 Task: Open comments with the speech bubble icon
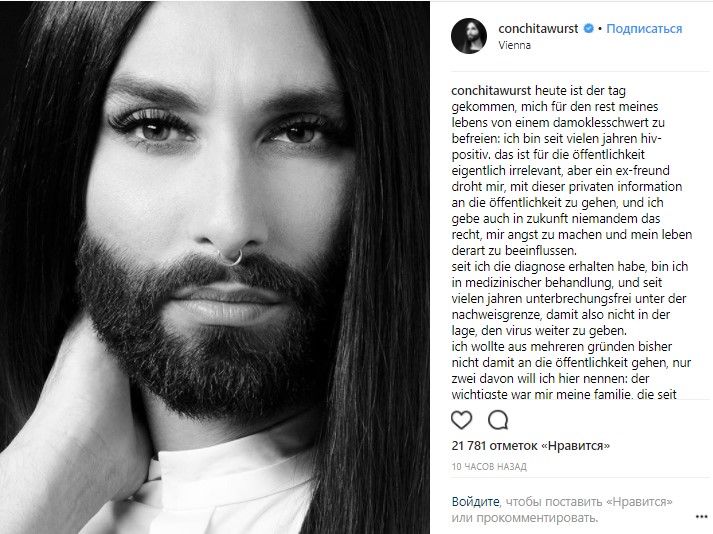[x=498, y=420]
